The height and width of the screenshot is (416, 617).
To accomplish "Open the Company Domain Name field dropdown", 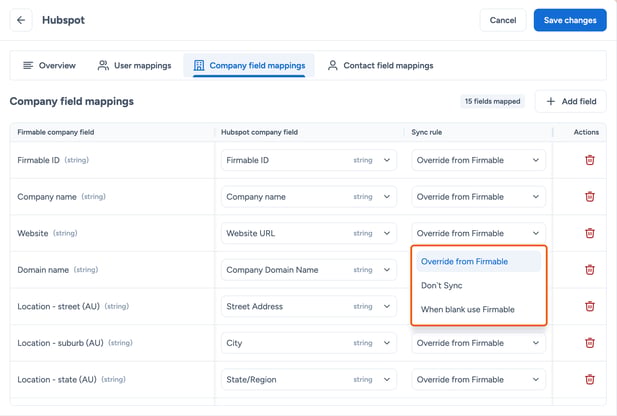I will (309, 270).
